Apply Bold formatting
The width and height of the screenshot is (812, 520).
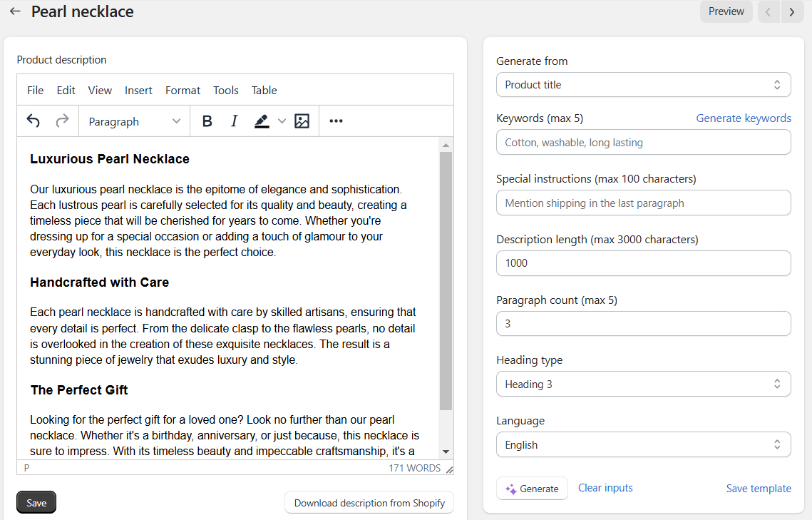pyautogui.click(x=207, y=121)
